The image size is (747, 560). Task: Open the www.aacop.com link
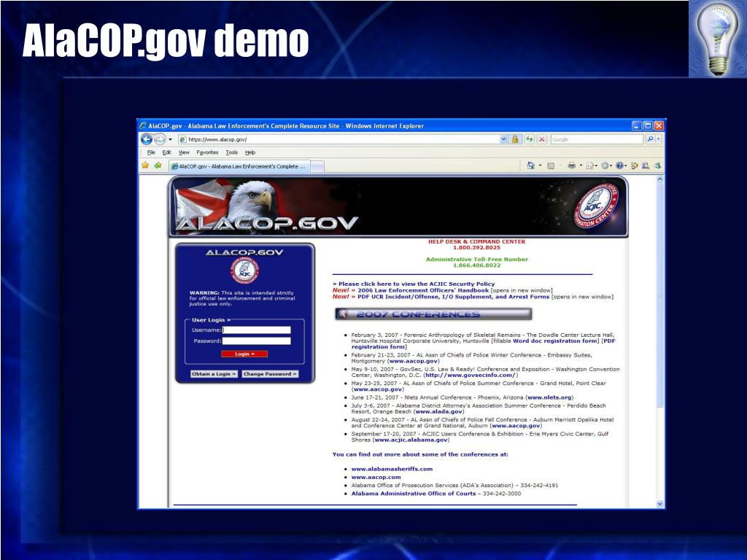pyautogui.click(x=376, y=477)
